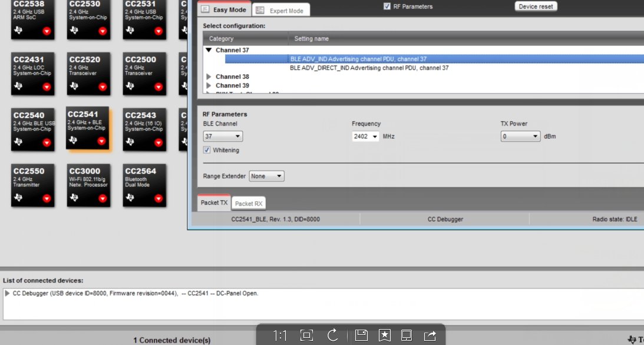Select the highlighted CC2541 device tile
This screenshot has width=644, height=345.
[x=87, y=128]
